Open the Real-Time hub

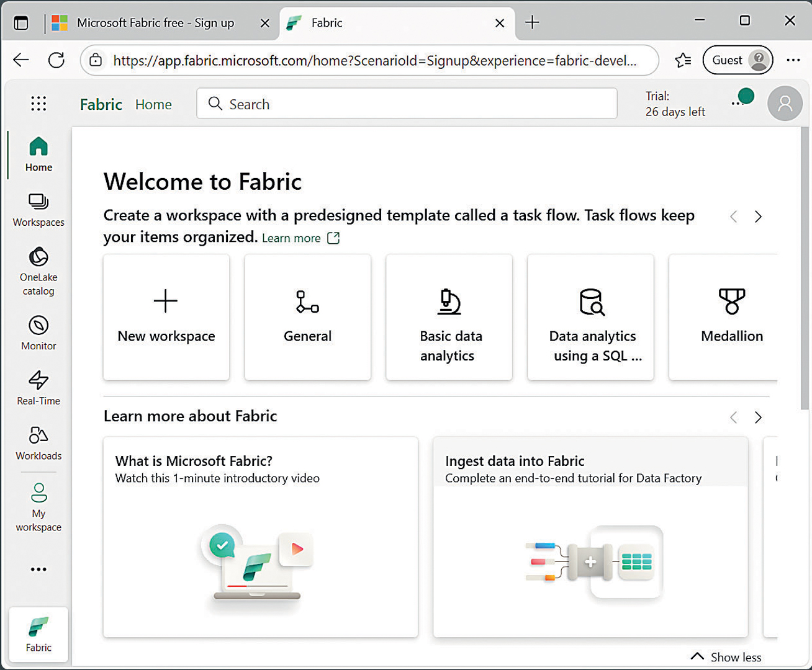(x=38, y=388)
